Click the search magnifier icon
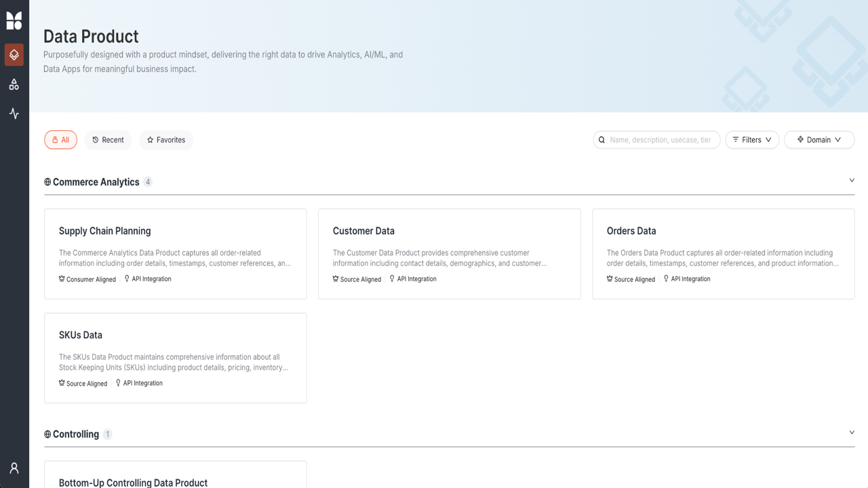Image resolution: width=868 pixels, height=488 pixels. click(601, 140)
